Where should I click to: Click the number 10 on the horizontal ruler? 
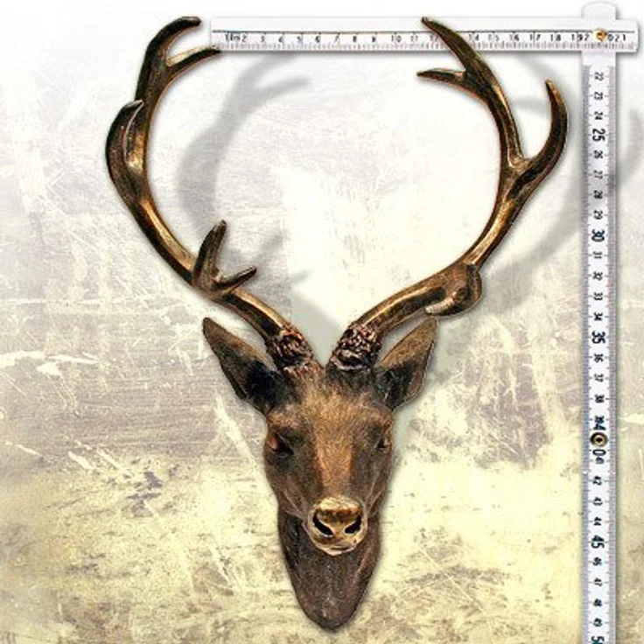[x=395, y=38]
